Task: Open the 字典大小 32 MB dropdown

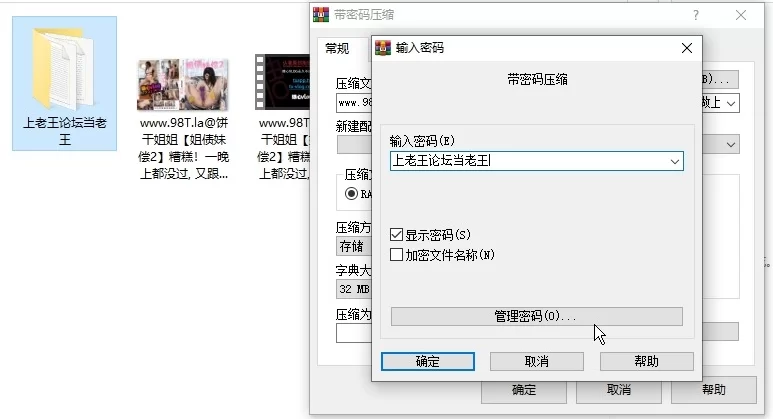Action: [353, 291]
